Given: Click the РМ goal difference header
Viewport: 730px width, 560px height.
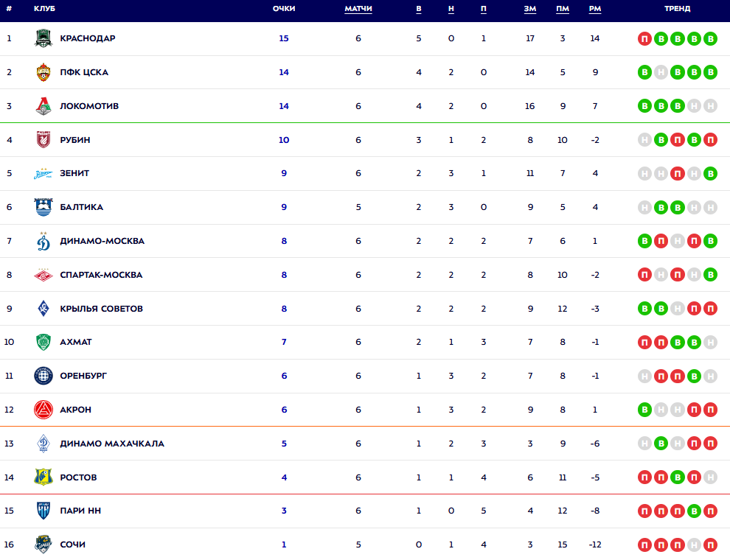Looking at the screenshot, I should point(595,9).
